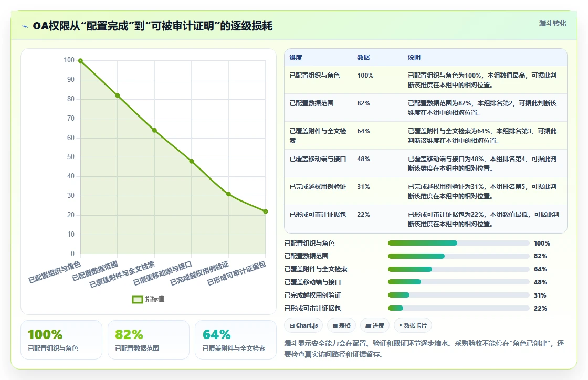Click progress bar for 已覆盖移动端与接口
The image size is (588, 380).
tap(459, 282)
